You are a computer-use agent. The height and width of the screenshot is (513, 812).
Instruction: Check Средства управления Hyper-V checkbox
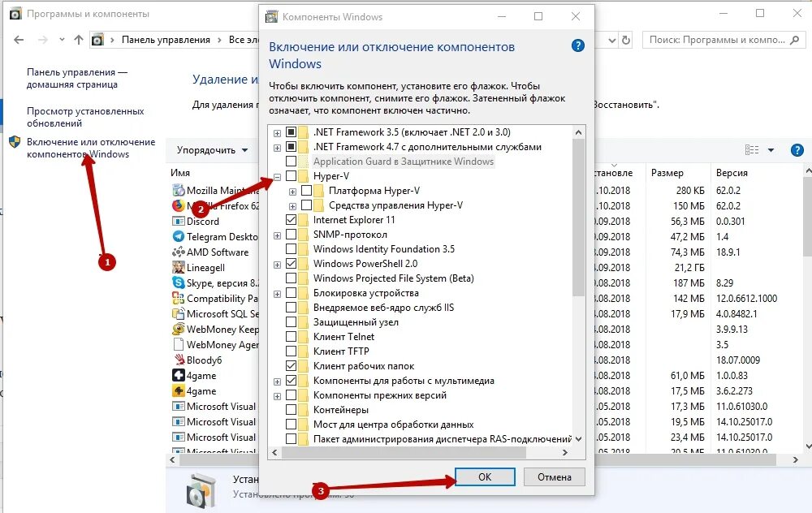[307, 205]
